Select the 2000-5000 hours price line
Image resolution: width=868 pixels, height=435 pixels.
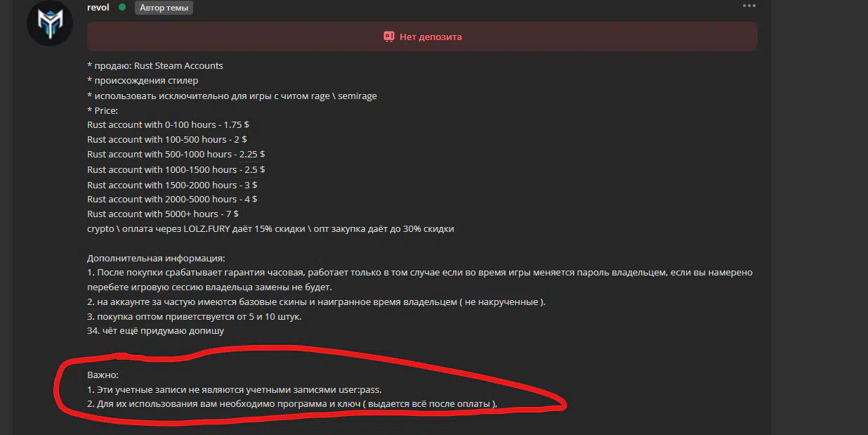pyautogui.click(x=173, y=199)
